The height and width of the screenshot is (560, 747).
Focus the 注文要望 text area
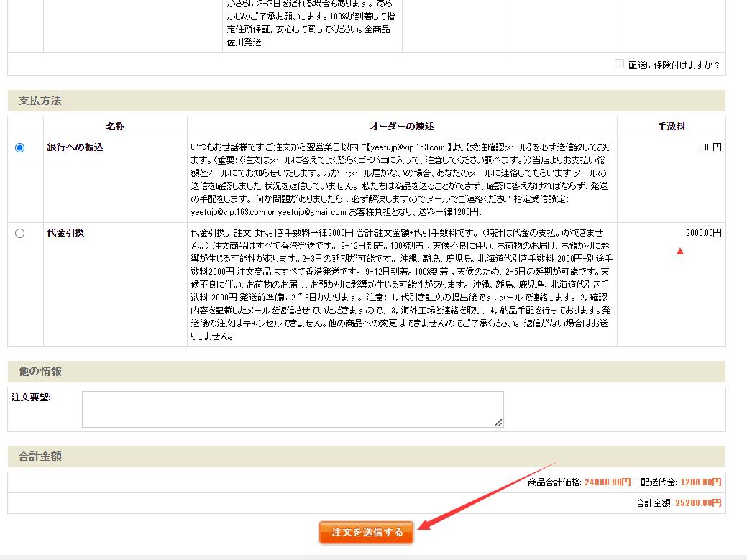pos(292,409)
